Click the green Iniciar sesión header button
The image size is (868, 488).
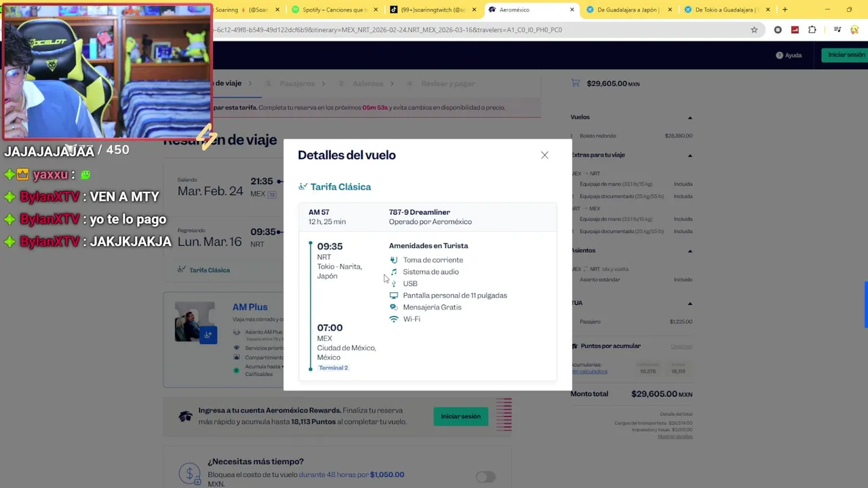click(x=846, y=55)
